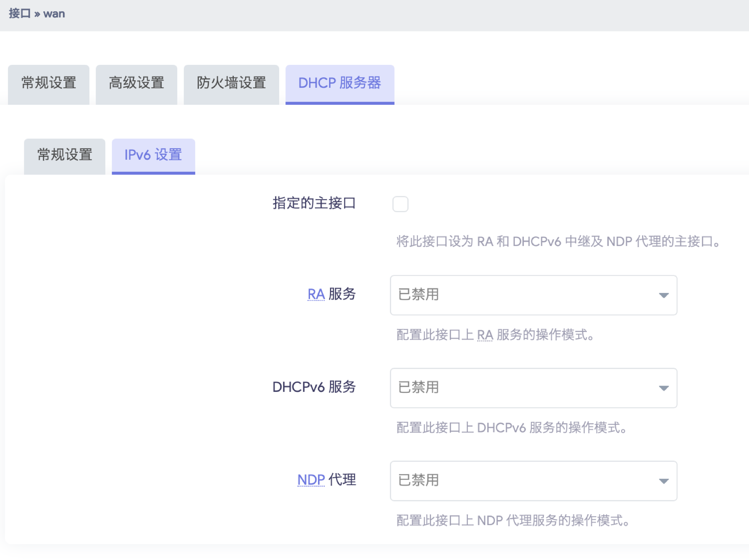
Task: Open the NDP 代理 dropdown
Action: pyautogui.click(x=533, y=481)
